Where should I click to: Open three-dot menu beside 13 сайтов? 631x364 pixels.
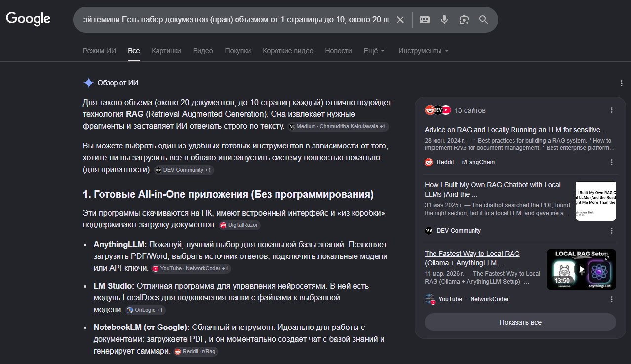click(x=612, y=110)
